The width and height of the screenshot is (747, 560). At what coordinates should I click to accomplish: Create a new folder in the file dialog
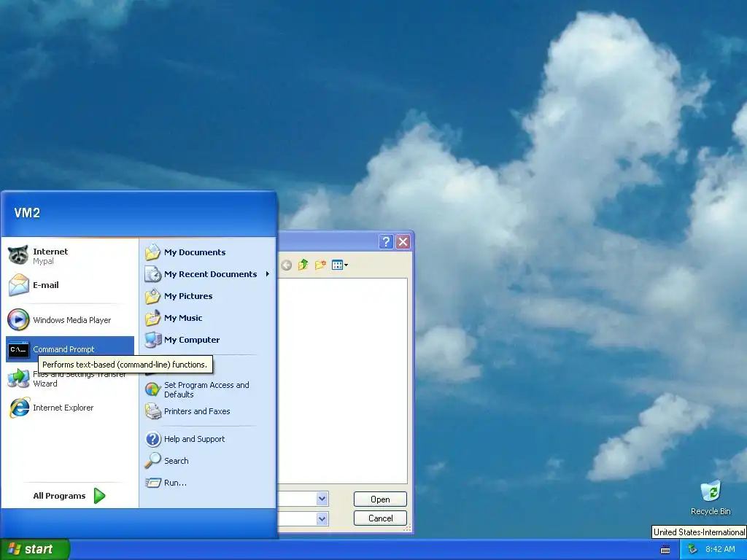320,265
